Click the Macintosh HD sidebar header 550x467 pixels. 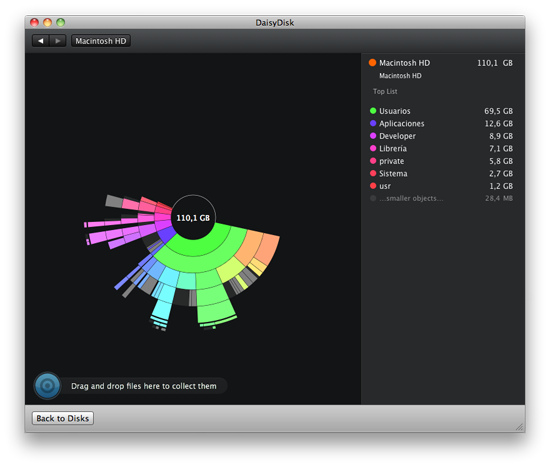pyautogui.click(x=441, y=63)
